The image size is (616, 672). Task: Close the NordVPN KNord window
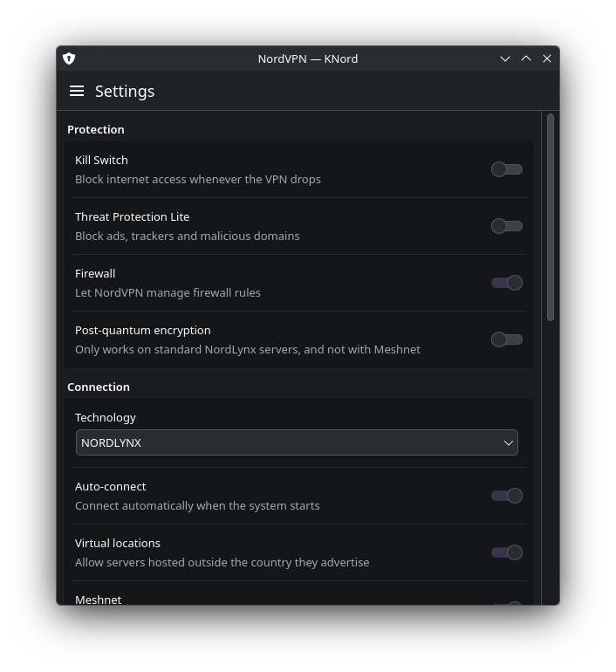pyautogui.click(x=547, y=58)
